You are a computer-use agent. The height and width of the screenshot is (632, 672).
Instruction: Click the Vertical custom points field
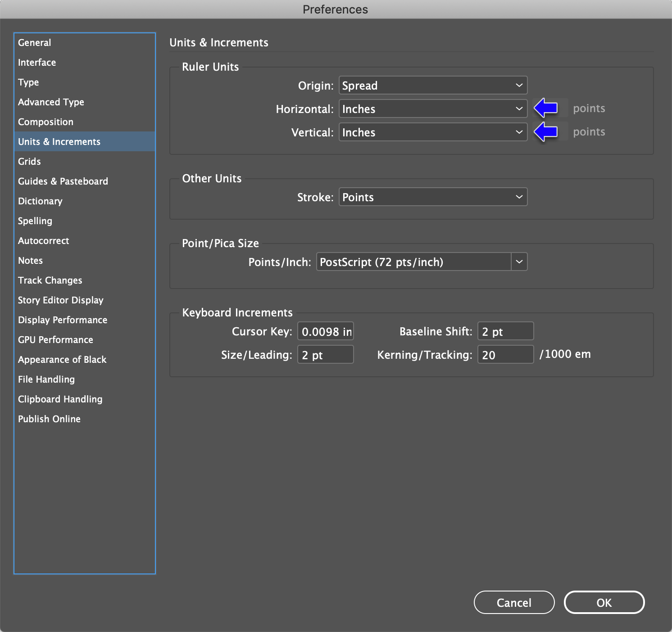pyautogui.click(x=550, y=132)
